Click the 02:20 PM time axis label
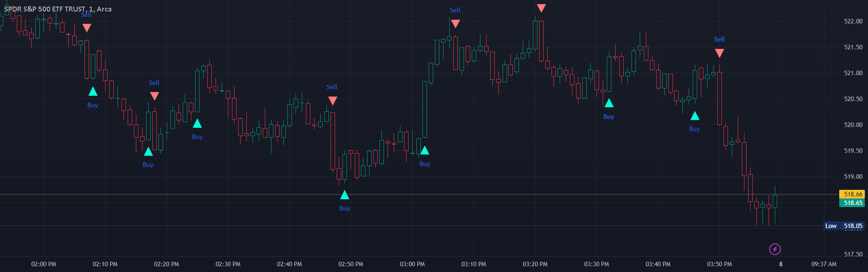Image resolution: width=868 pixels, height=272 pixels. coord(167,264)
